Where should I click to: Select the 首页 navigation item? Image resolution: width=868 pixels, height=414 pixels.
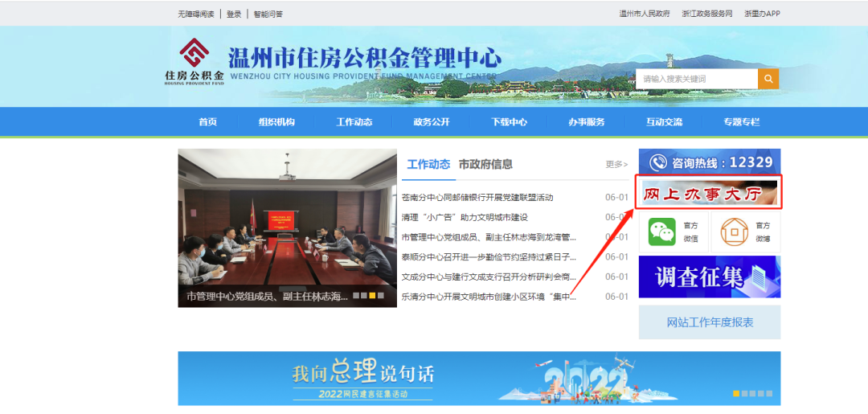click(207, 122)
